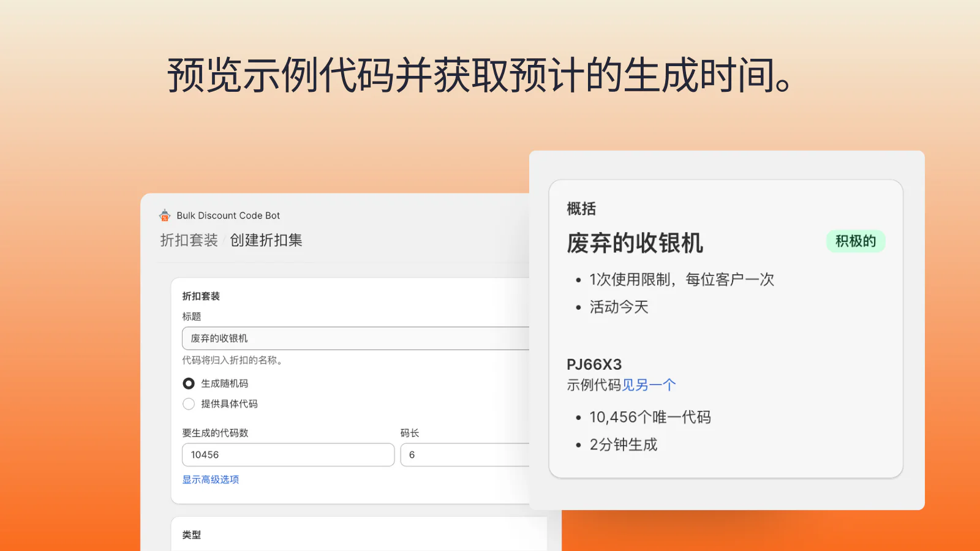Click the Bulk Discount Code Bot app name
This screenshot has height=551, width=980.
coord(228,216)
